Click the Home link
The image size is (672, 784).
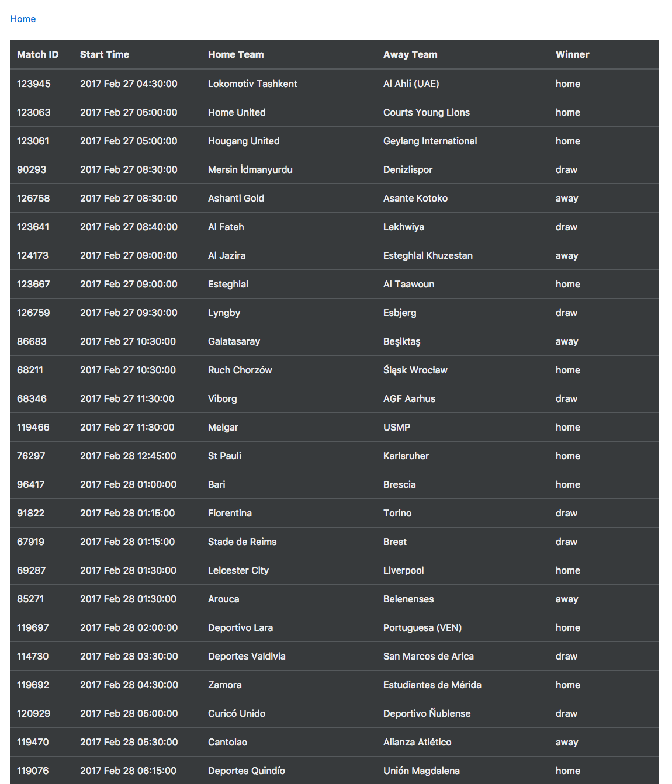click(x=23, y=19)
